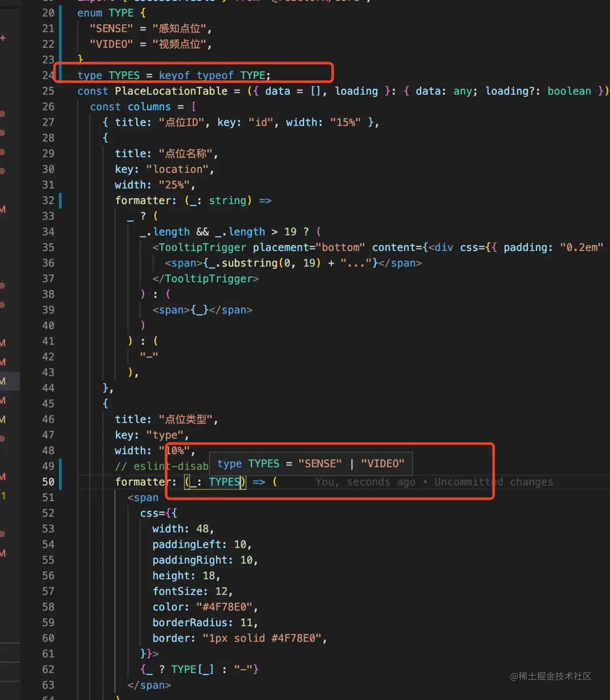610x700 pixels.
Task: Click the teal change bar beside line 50
Action: [60, 482]
